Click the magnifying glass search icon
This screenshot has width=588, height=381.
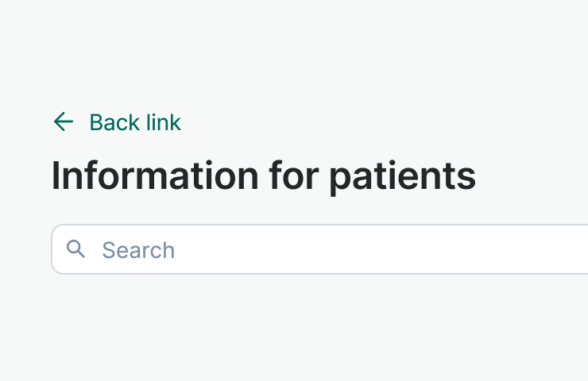coord(76,249)
